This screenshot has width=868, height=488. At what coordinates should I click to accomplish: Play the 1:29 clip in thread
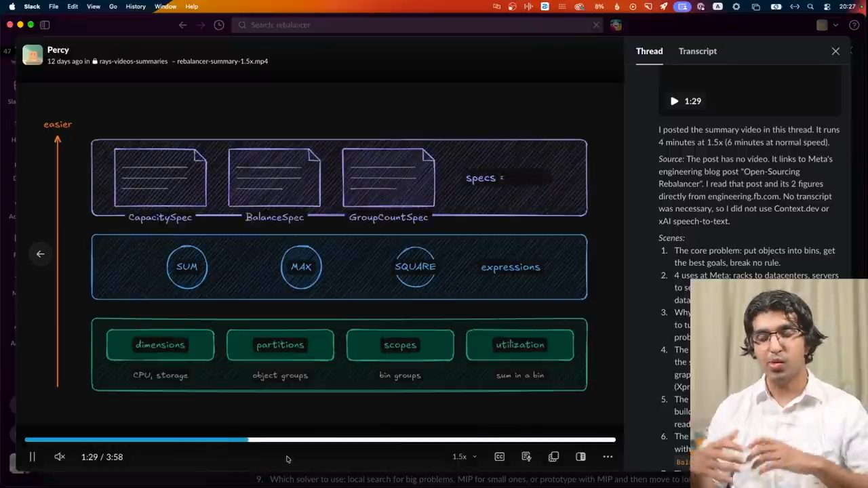(x=675, y=101)
